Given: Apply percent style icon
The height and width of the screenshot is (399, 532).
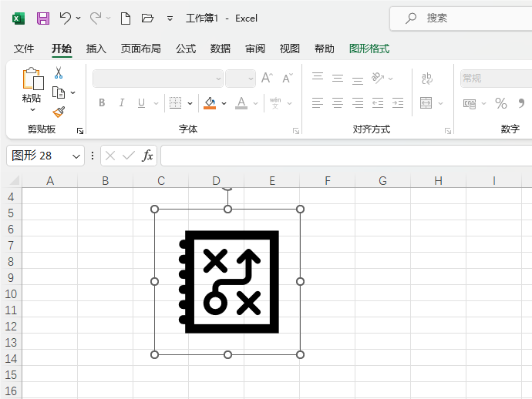Looking at the screenshot, I should [501, 103].
